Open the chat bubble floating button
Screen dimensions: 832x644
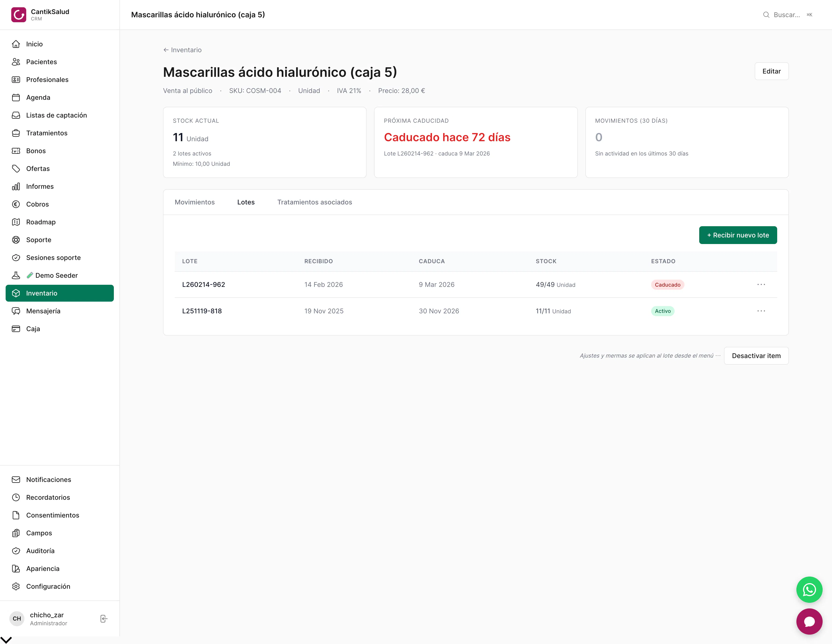pyautogui.click(x=809, y=622)
